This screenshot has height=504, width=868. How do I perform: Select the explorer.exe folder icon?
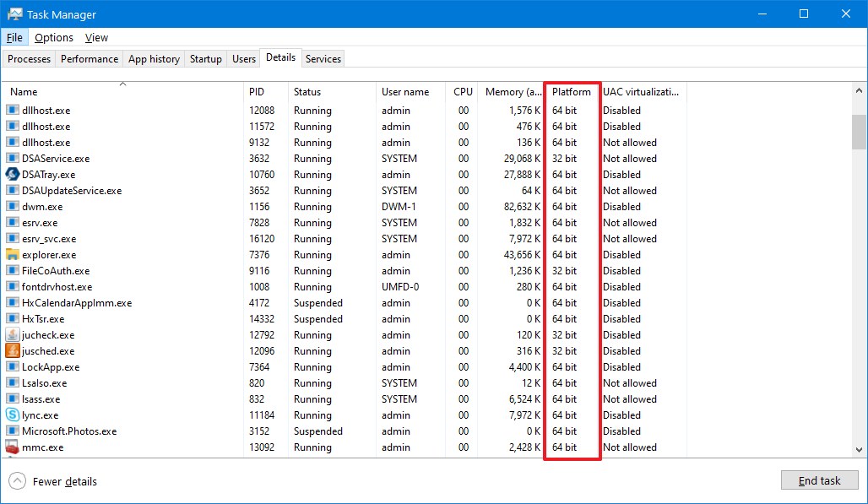[13, 255]
